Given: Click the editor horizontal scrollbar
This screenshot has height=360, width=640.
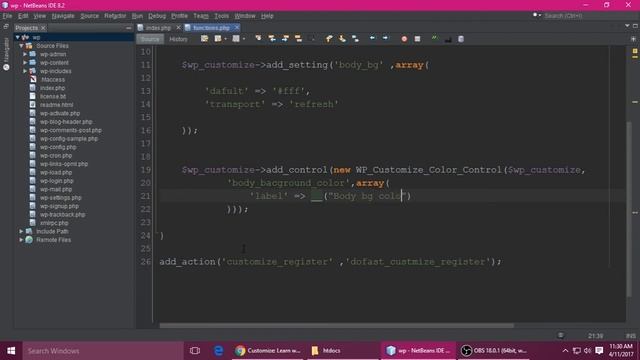Looking at the screenshot, I should pos(336,326).
